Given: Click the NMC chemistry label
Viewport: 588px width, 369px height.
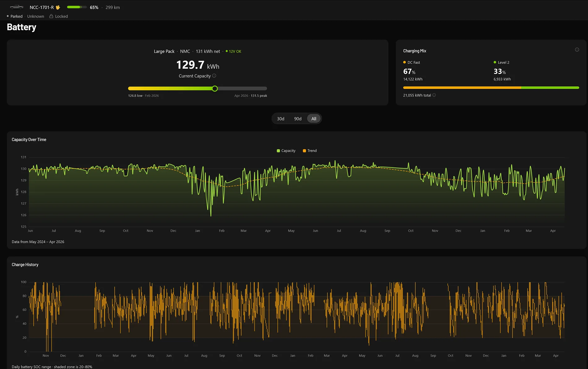Looking at the screenshot, I should click(x=185, y=51).
